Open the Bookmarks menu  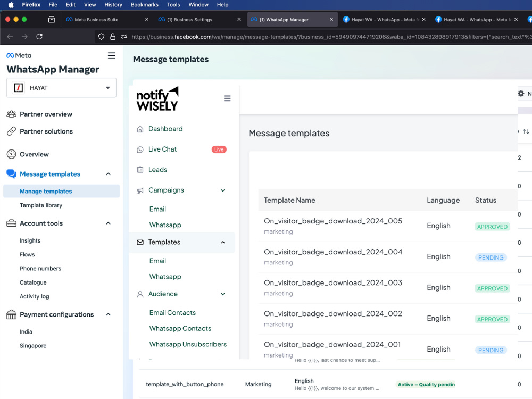point(145,5)
